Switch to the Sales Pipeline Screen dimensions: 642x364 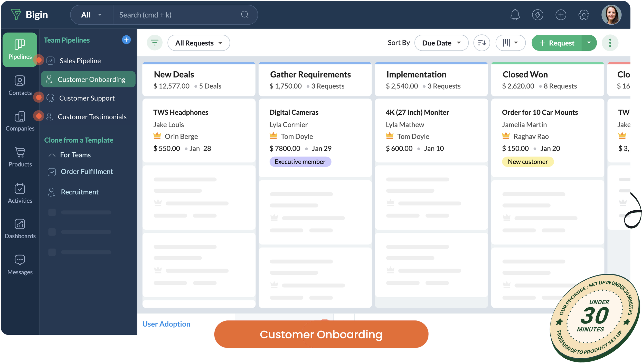(x=80, y=61)
